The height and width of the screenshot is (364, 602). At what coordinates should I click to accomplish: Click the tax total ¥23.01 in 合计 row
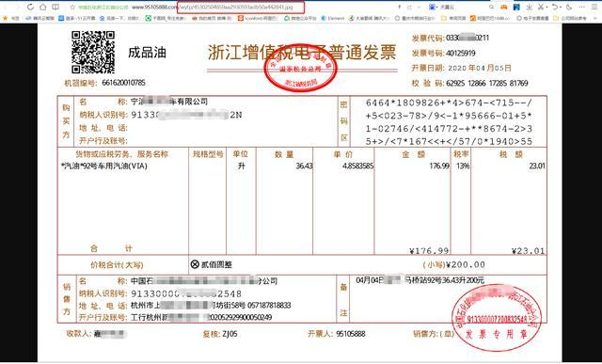pos(529,251)
